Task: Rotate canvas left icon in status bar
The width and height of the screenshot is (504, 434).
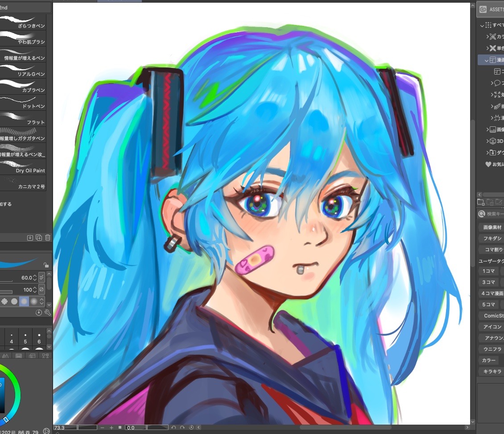Action: (x=174, y=428)
